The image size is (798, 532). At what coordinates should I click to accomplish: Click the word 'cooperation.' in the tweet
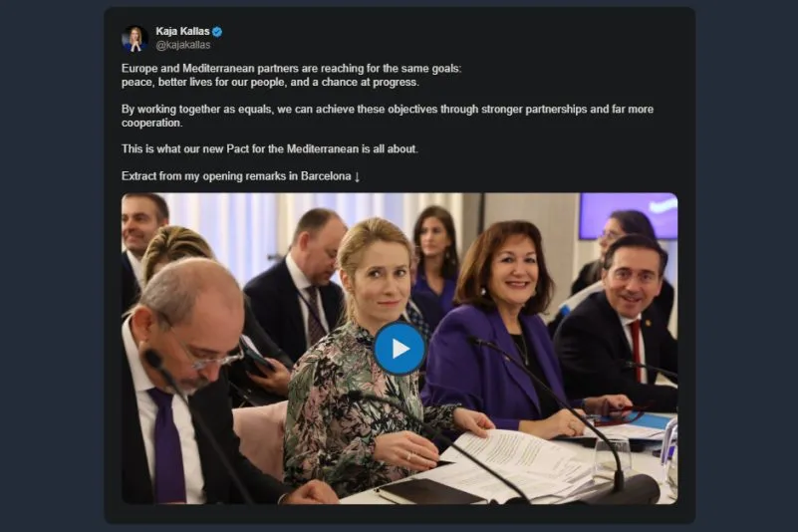pyautogui.click(x=152, y=123)
